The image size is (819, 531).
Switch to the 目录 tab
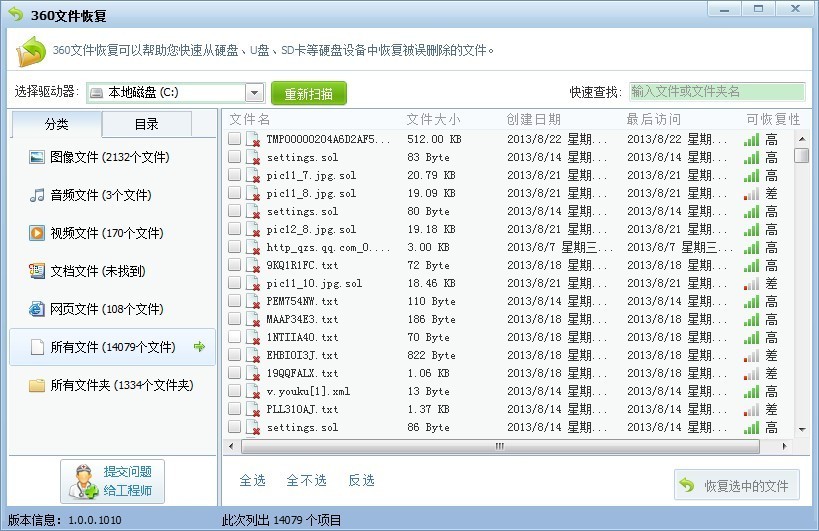tap(147, 124)
